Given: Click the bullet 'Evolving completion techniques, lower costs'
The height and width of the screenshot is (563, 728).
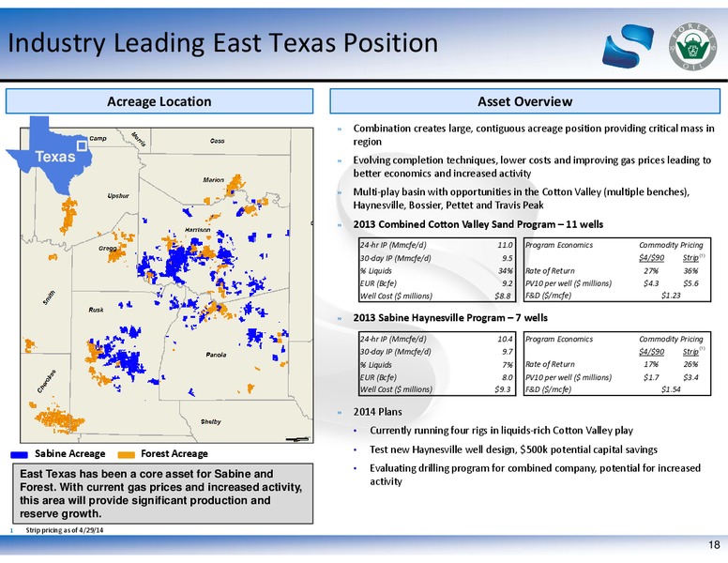Looking at the screenshot, I should [x=532, y=167].
